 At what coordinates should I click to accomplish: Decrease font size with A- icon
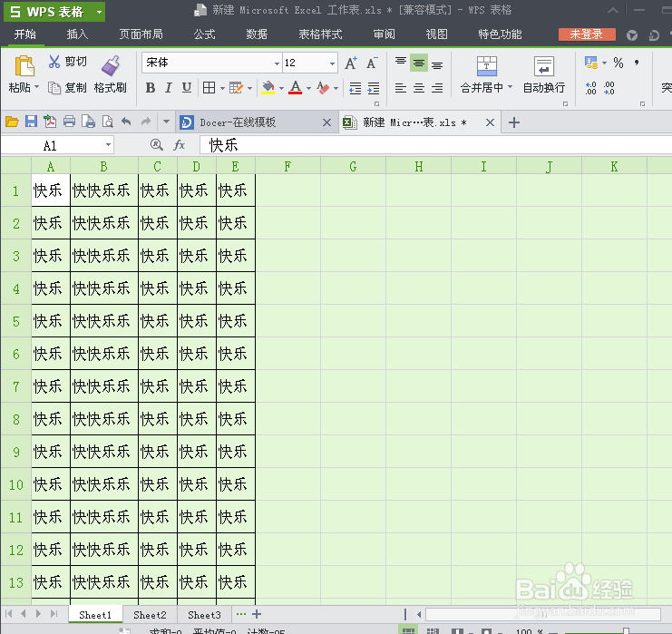(x=372, y=63)
